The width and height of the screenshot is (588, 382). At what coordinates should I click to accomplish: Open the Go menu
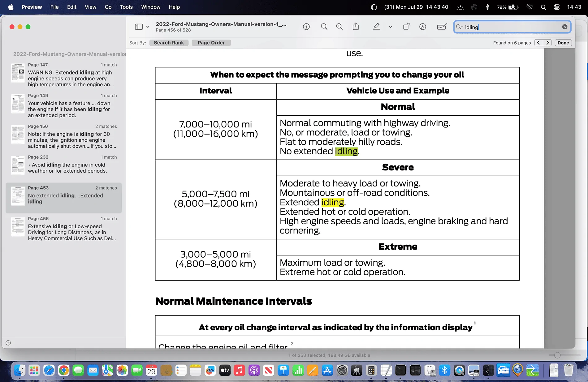coord(108,7)
